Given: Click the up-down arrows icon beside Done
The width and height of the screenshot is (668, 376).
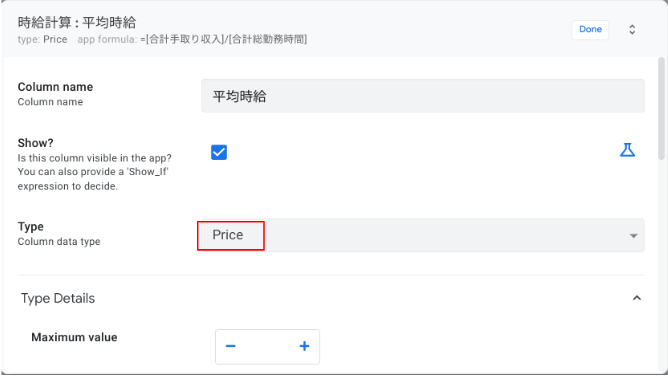Looking at the screenshot, I should 632,29.
